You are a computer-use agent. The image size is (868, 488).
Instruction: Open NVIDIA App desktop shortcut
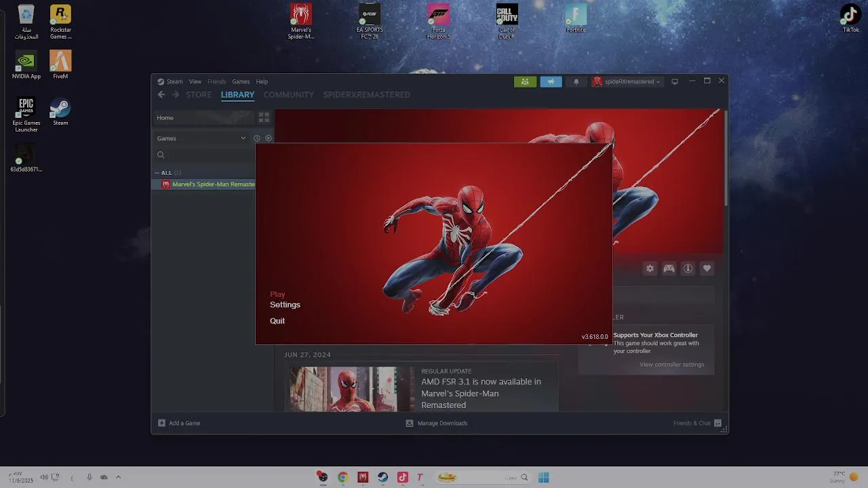(x=26, y=65)
